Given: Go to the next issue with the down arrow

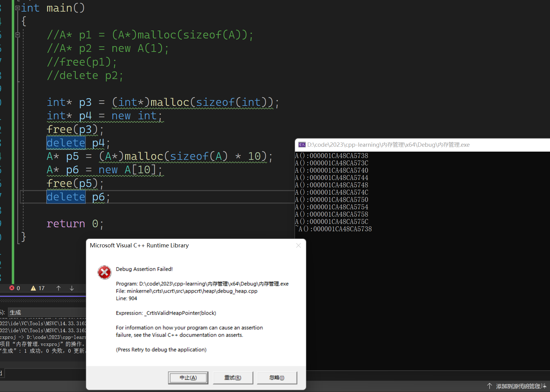Looking at the screenshot, I should coord(72,288).
